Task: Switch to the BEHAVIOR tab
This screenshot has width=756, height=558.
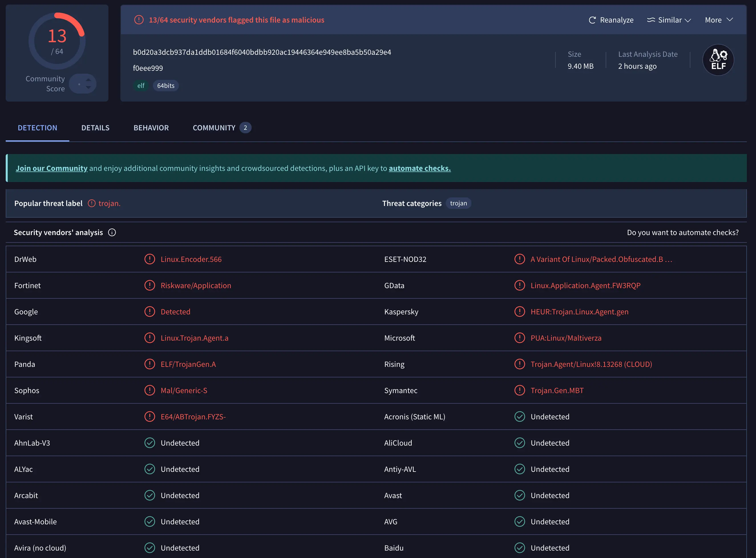Action: coord(151,128)
